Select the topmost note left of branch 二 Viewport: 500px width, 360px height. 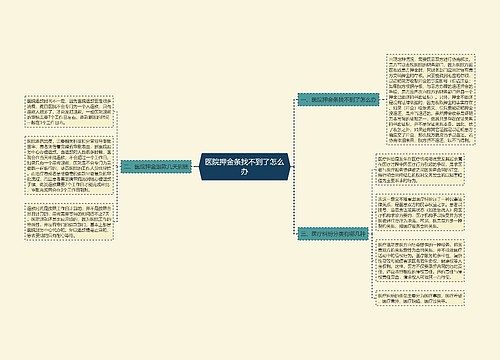[x=69, y=112]
